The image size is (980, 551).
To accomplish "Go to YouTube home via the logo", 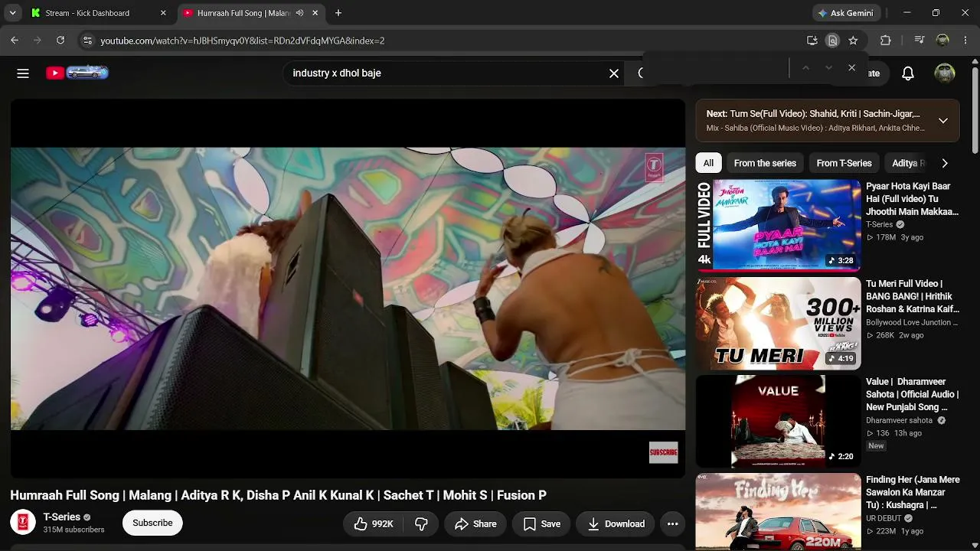I will click(x=77, y=73).
